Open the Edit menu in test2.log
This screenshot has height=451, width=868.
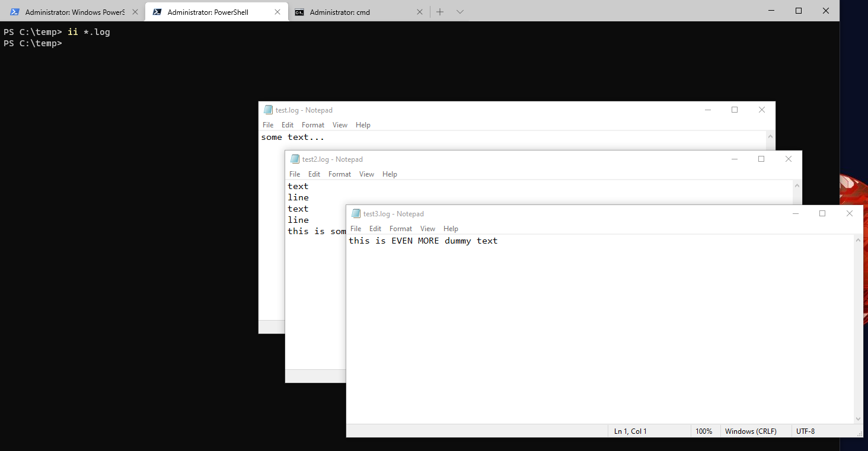314,174
